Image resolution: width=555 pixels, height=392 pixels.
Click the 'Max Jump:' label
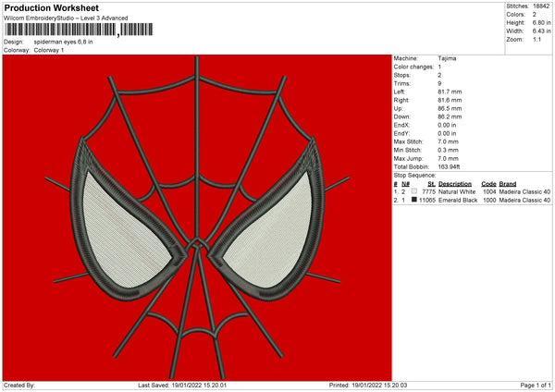408,158
